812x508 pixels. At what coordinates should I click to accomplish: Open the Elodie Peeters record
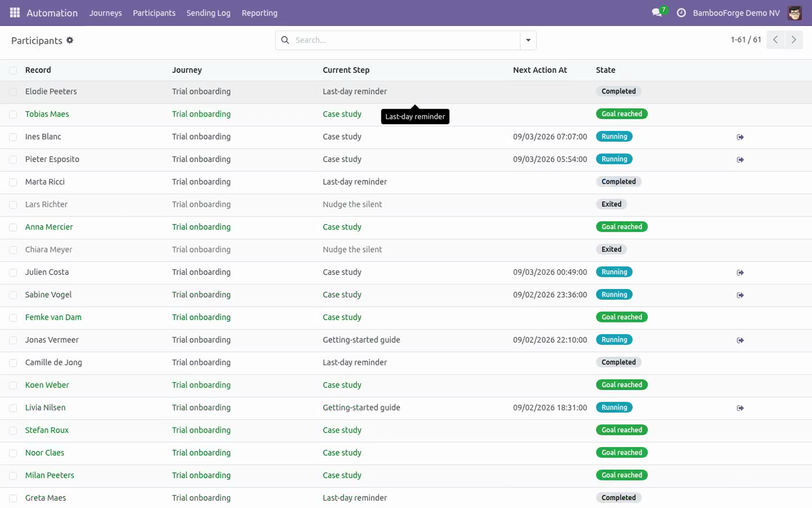click(x=51, y=91)
